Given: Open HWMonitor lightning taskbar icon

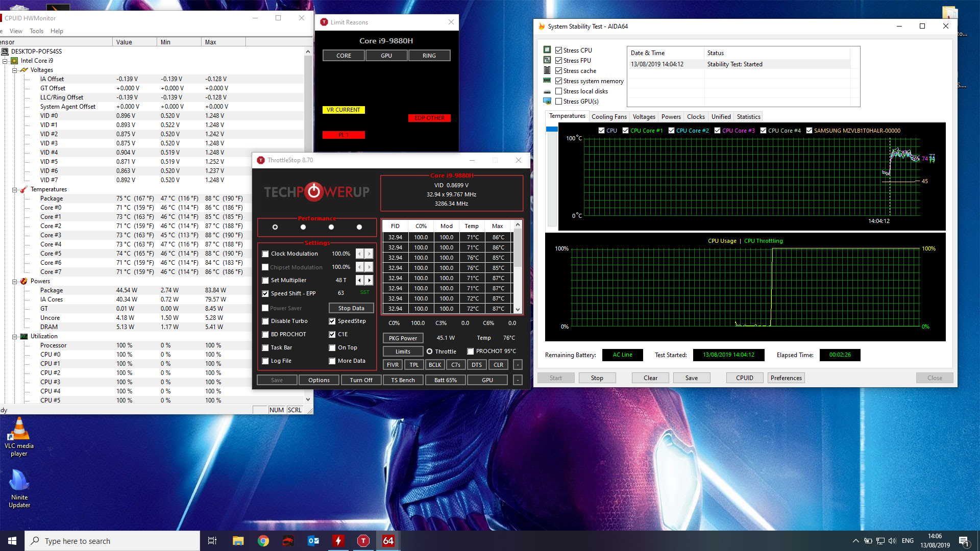Looking at the screenshot, I should coord(338,541).
